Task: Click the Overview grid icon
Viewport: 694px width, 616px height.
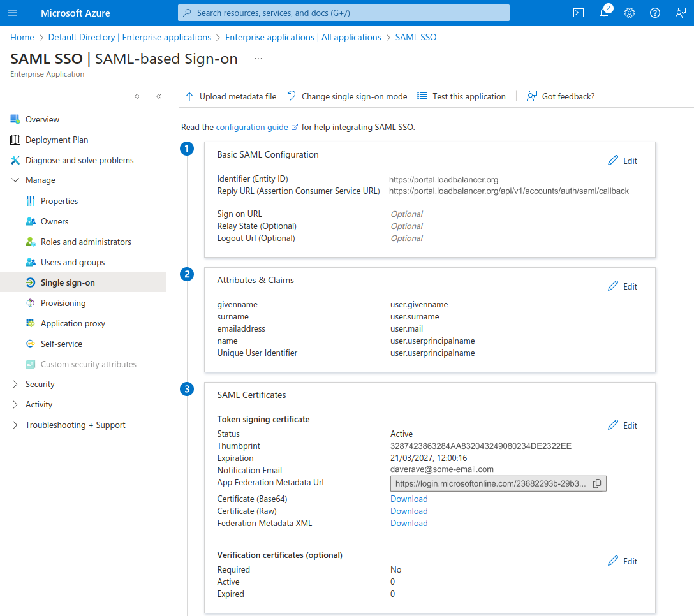Action: coord(15,119)
